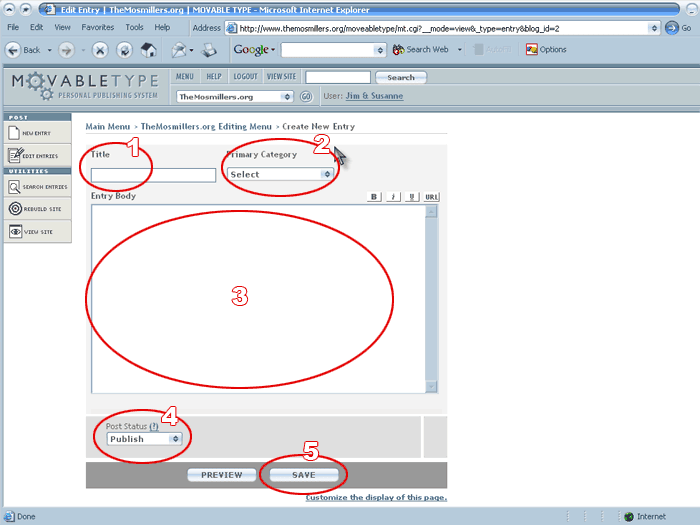The height and width of the screenshot is (525, 700).
Task: Expand the Google search box dropdown
Action: pyautogui.click(x=380, y=50)
